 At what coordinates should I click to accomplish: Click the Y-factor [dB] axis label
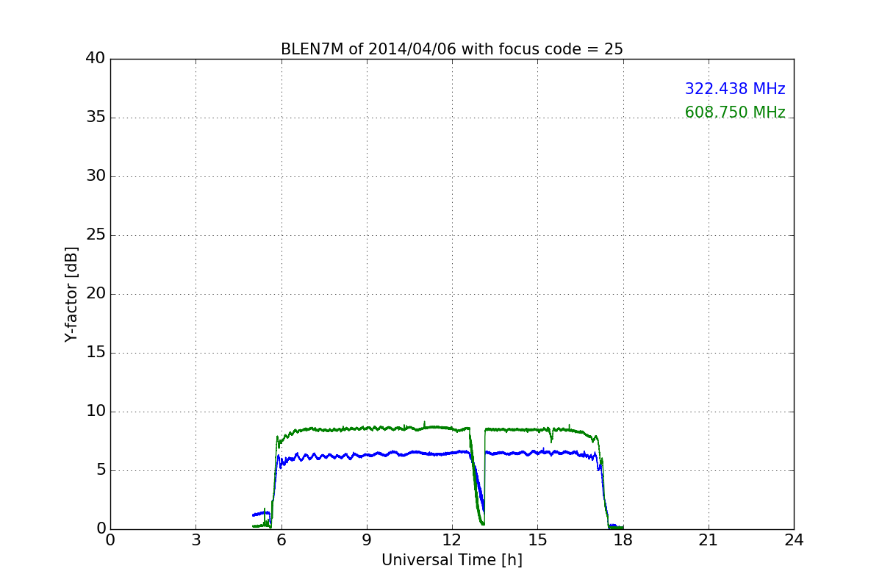[71, 294]
